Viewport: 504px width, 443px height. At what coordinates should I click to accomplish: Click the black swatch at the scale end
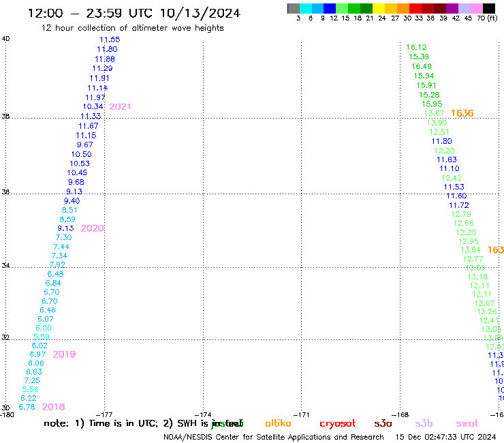pos(489,8)
